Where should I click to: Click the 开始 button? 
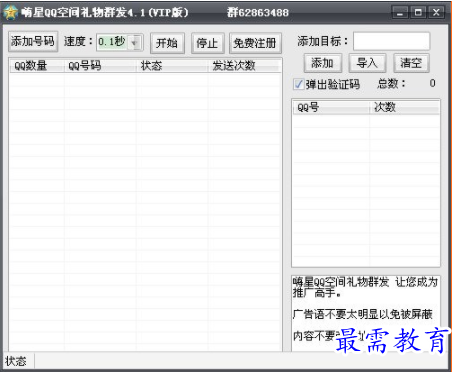(167, 43)
